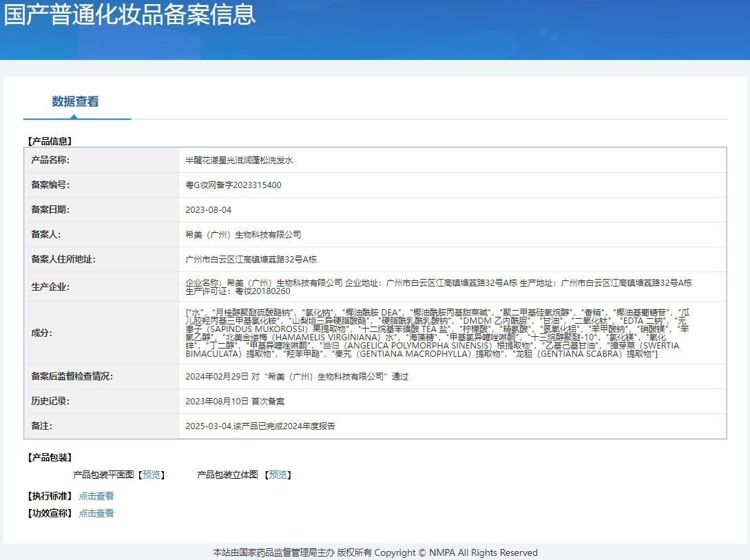
Task: Open 点击查看 link beside 功效宣称
Action: 96,513
